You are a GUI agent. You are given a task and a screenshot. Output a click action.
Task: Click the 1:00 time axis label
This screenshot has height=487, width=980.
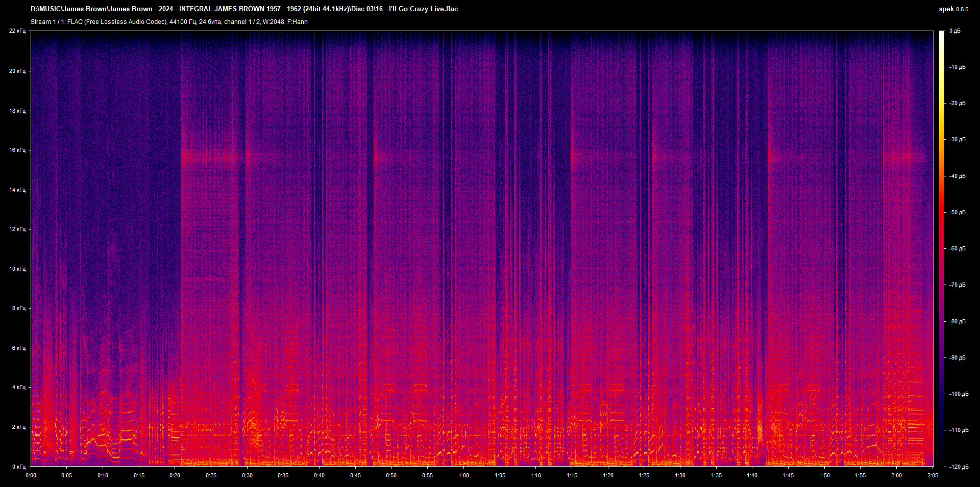pyautogui.click(x=464, y=475)
